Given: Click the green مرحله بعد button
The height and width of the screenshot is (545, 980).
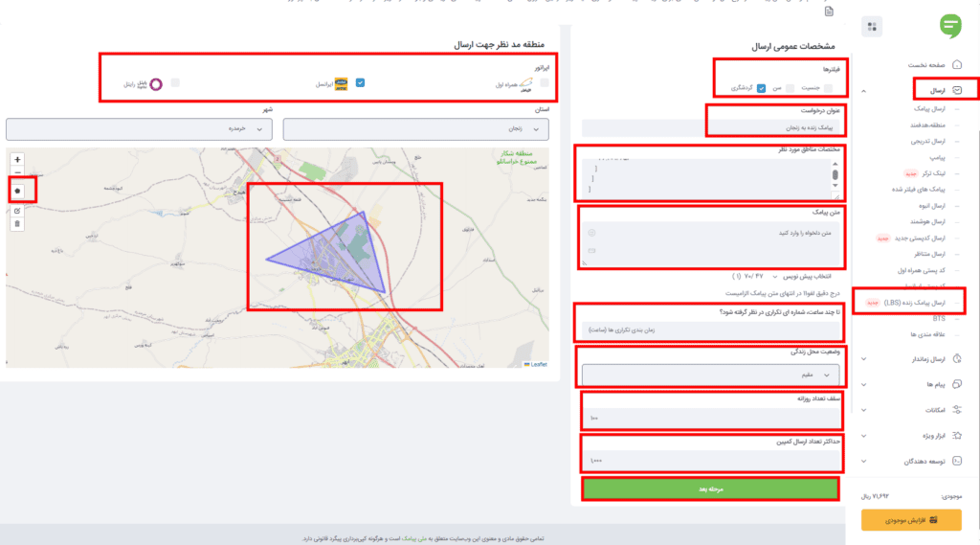Looking at the screenshot, I should click(x=711, y=488).
